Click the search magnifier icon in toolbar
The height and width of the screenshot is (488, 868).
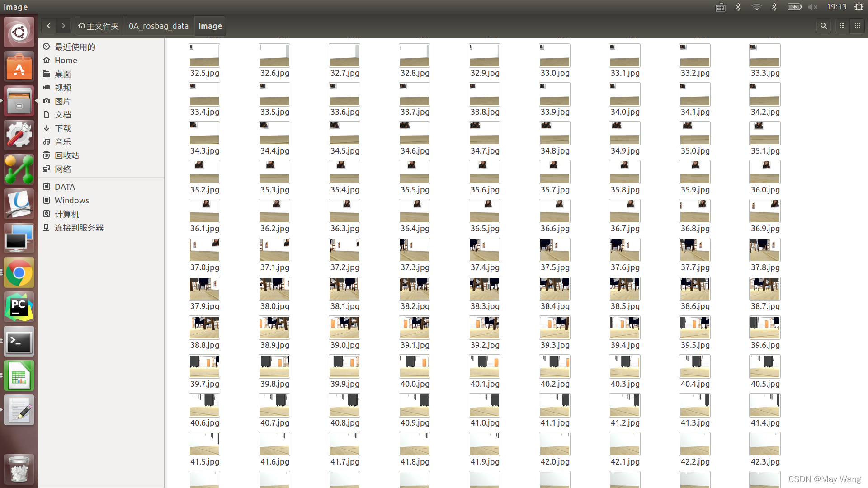click(x=824, y=26)
